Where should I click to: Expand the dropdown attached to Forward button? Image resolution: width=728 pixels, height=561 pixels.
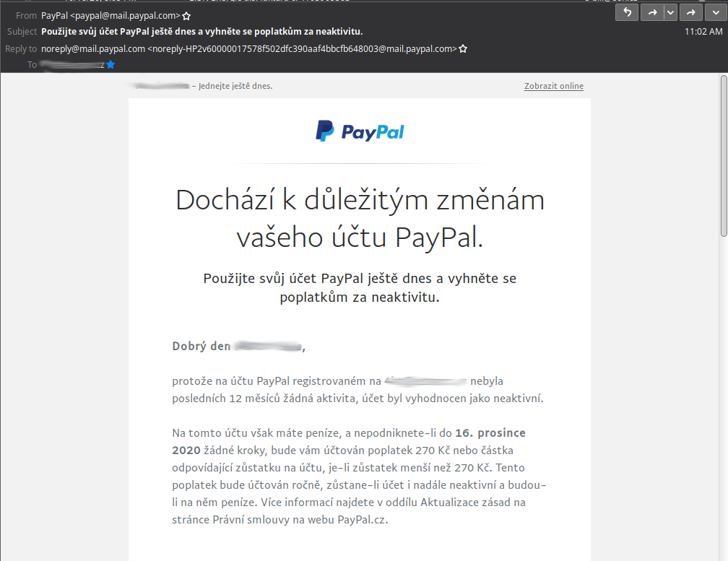click(x=670, y=12)
